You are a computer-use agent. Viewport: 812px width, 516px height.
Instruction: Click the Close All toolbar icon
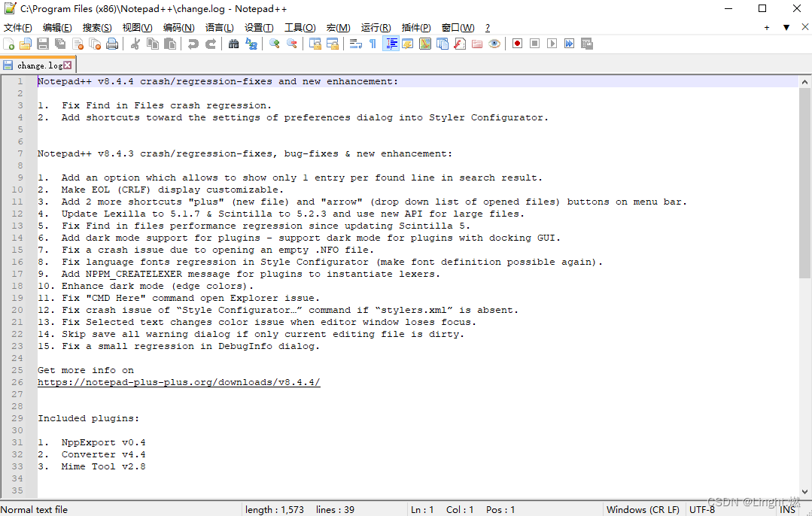tap(95, 44)
